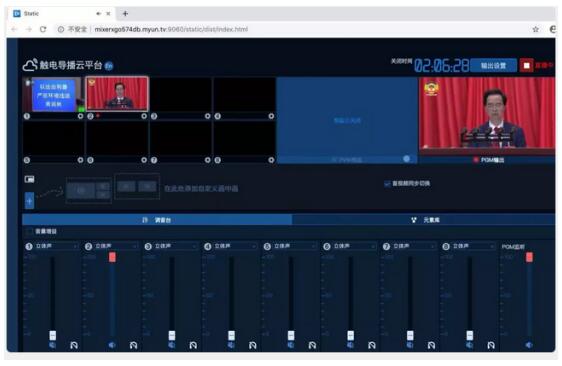Screen dimensions: 562x366
Task: Click headphone monitor icon on channel 8
Action: tap(491, 345)
